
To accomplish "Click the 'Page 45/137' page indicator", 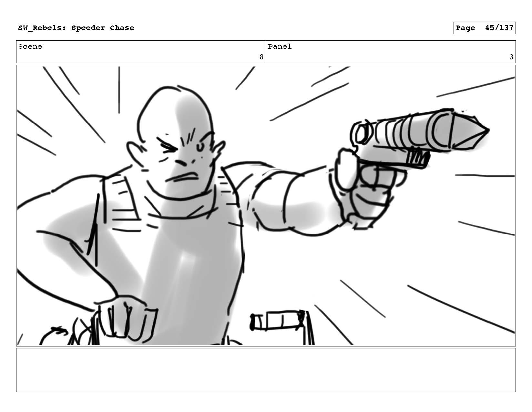I will [484, 28].
